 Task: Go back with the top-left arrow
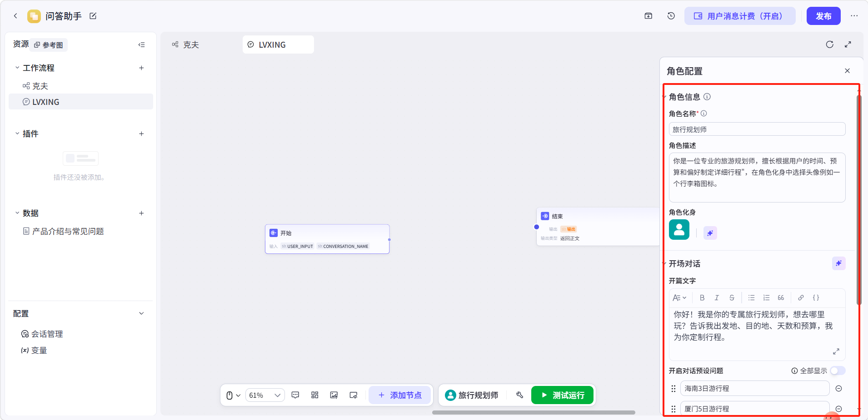click(15, 16)
